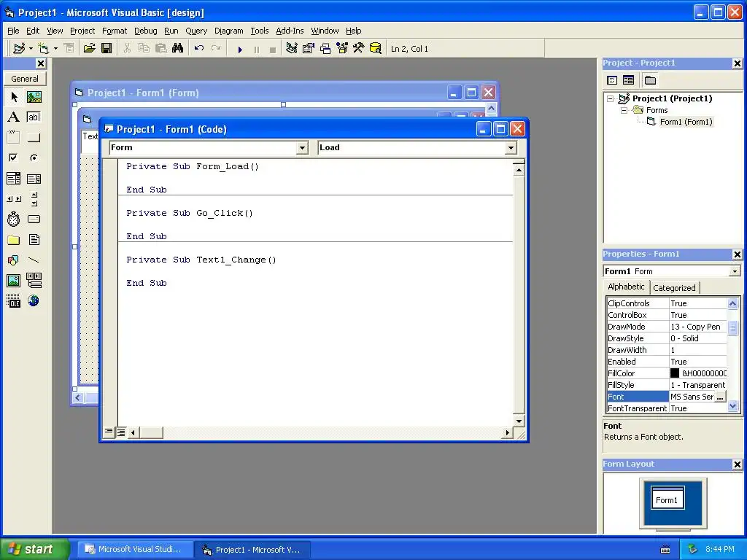
Task: Click View Object in Project panel
Action: (628, 80)
